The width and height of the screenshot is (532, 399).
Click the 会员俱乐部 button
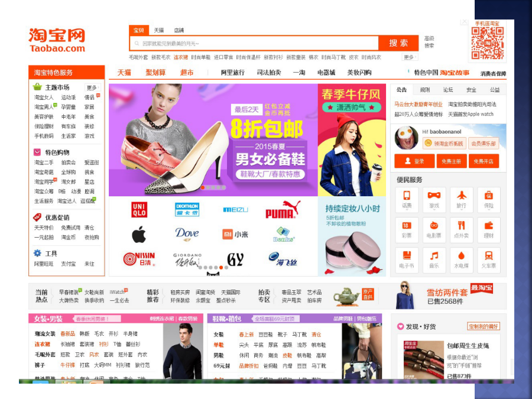click(483, 144)
